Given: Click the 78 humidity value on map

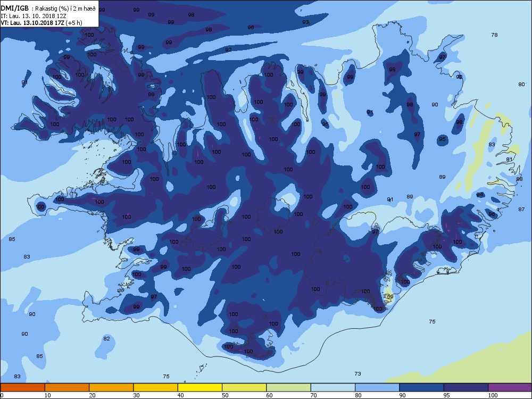Looking at the screenshot, I should pos(494,35).
